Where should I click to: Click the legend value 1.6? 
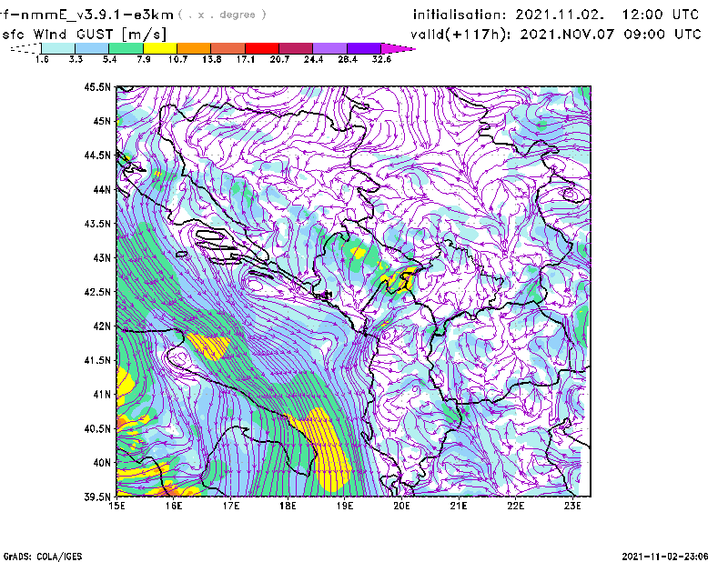click(x=42, y=59)
